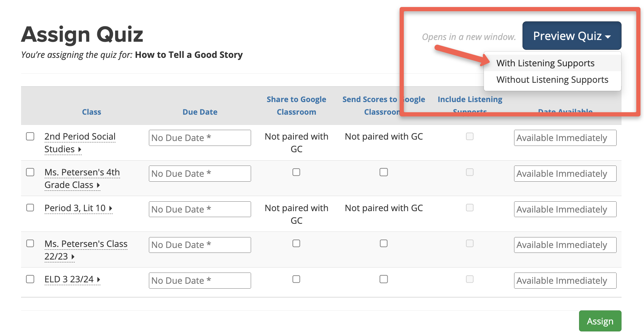Select With Listening Supports option

(545, 63)
